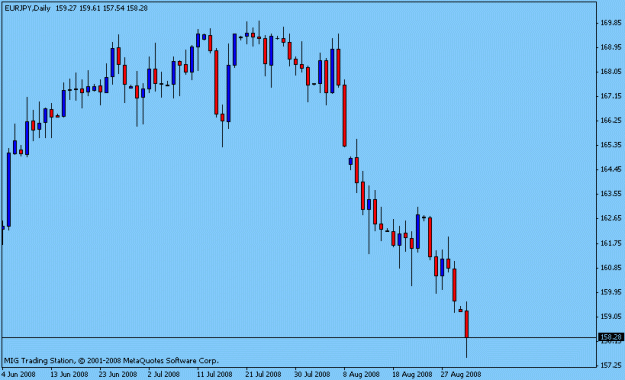The image size is (625, 380).
Task: Click the 21 Jul 2008 date label
Action: pos(263,374)
